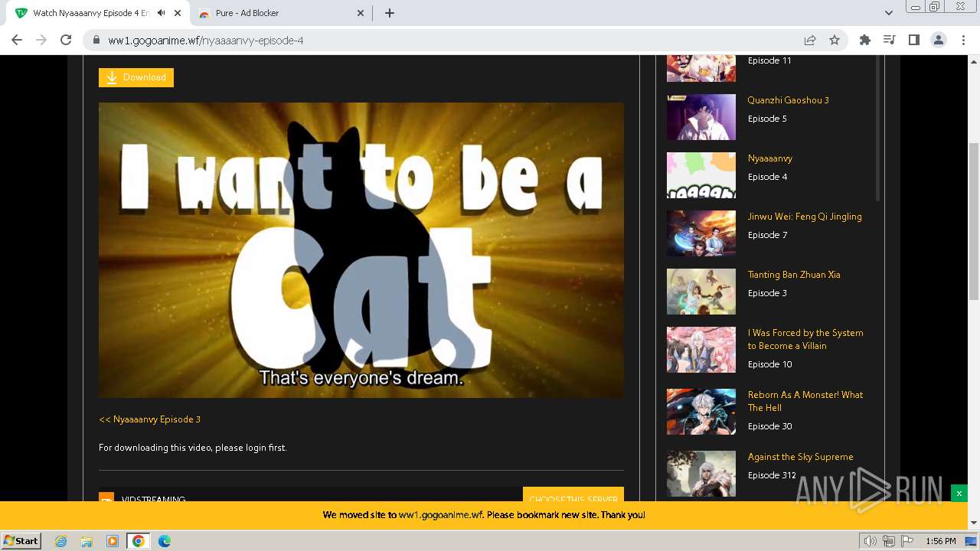The height and width of the screenshot is (551, 980).
Task: Open Chrome taskbar icon
Action: 139,541
